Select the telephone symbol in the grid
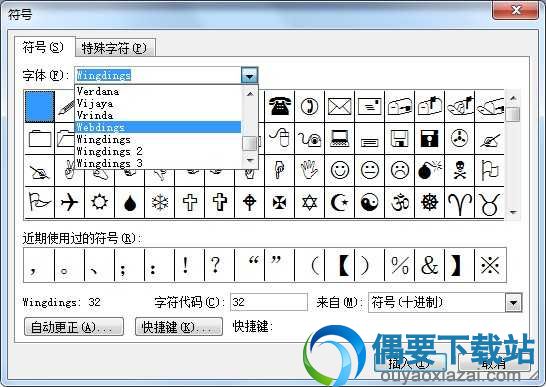 [x=280, y=106]
